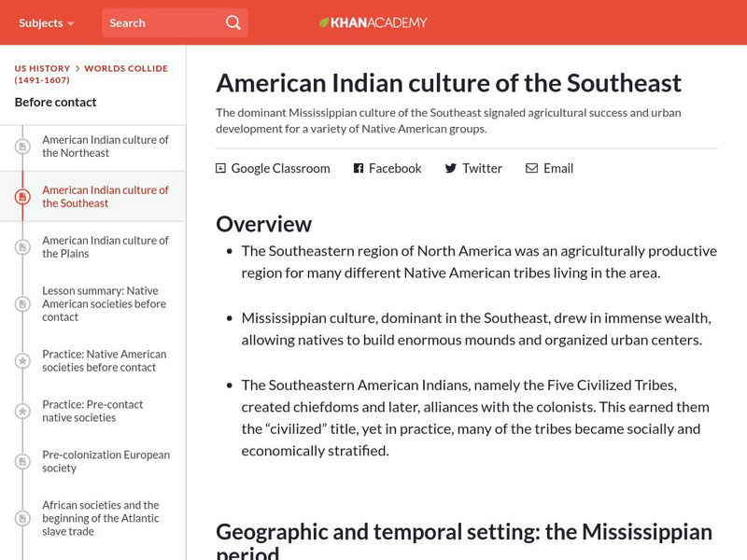Click into the Search input field
The image size is (747, 560).
point(161,22)
